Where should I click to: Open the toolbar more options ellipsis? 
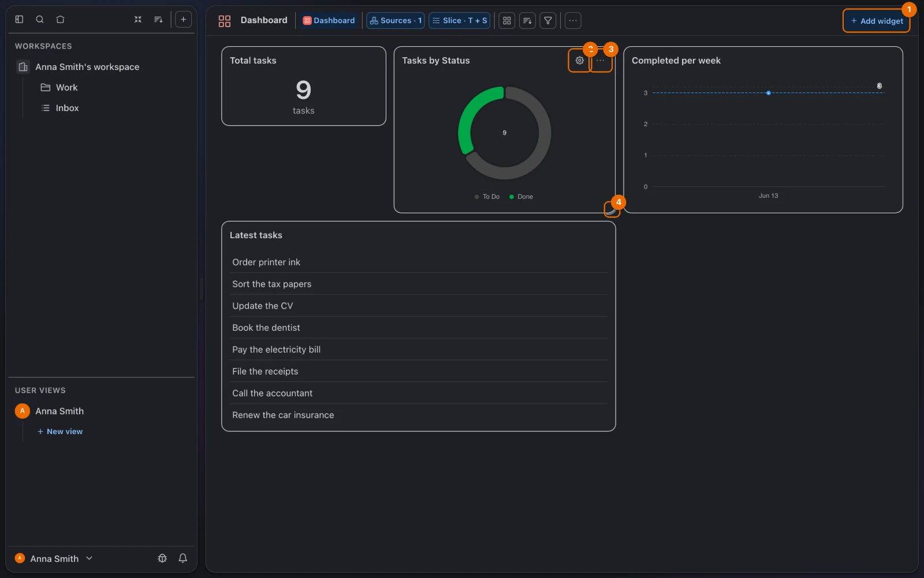point(573,21)
